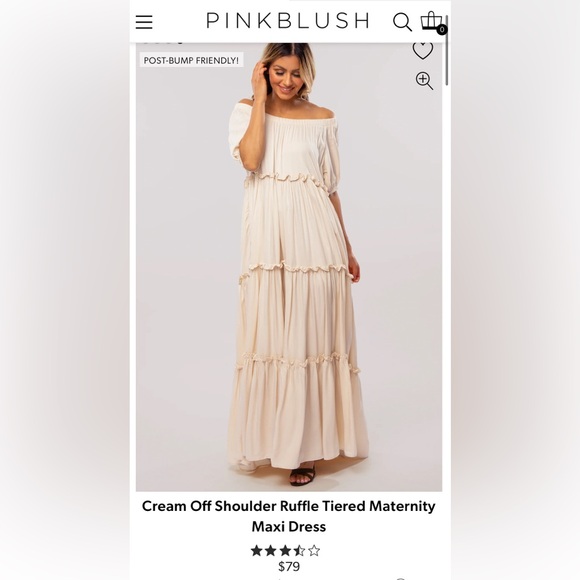Viewport: 580px width, 580px height.
Task: Add dress to wishlist with heart icon
Action: point(423,50)
